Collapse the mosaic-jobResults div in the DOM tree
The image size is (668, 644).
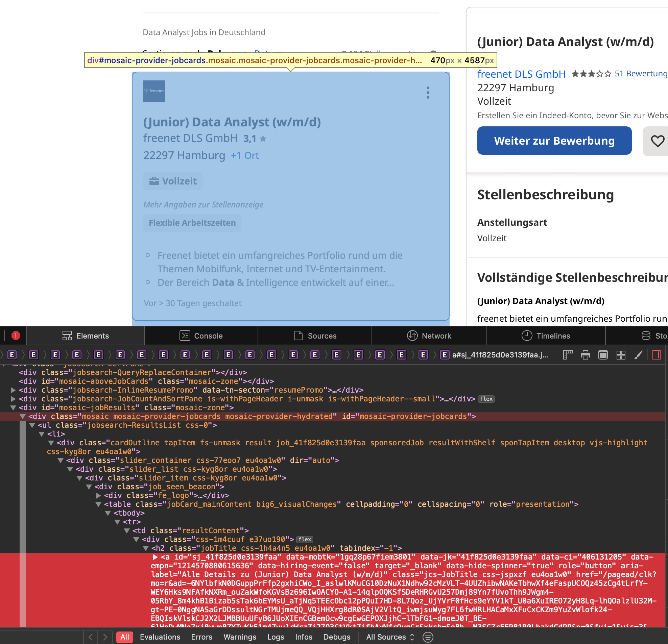[x=13, y=407]
